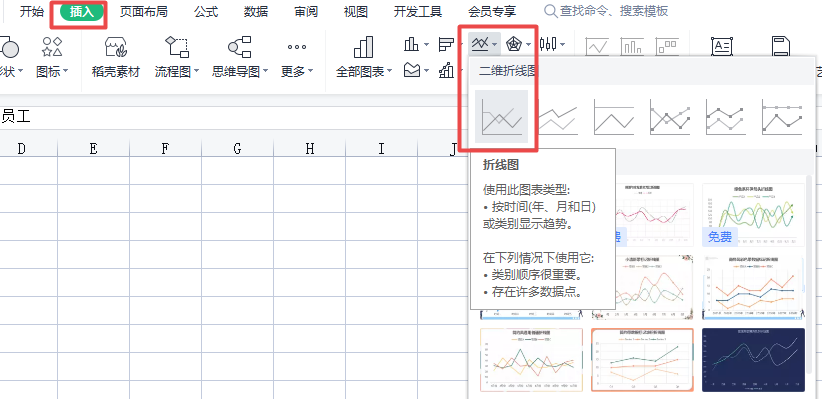Switch to the 页面布局 tab

pos(143,12)
